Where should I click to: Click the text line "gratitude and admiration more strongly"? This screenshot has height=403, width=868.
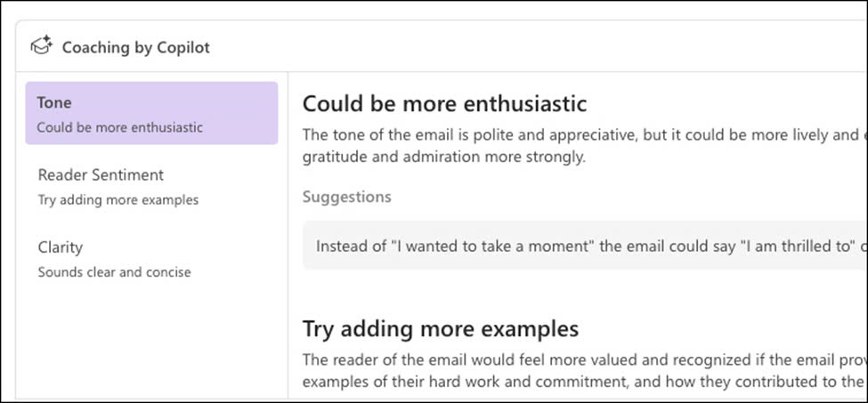click(x=444, y=157)
